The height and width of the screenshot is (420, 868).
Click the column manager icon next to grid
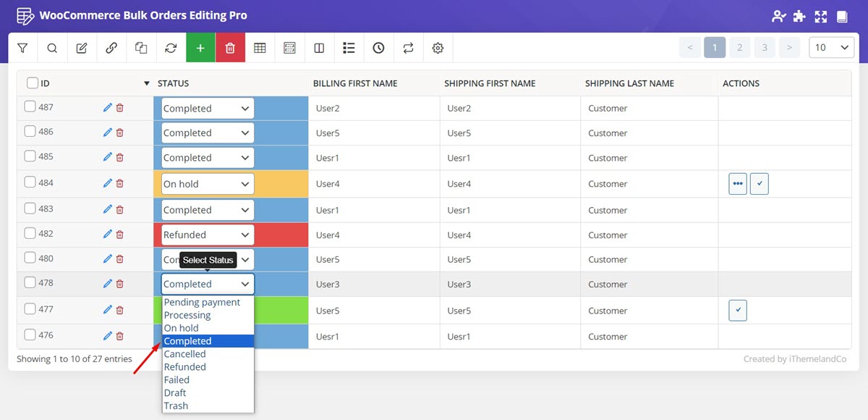pyautogui.click(x=289, y=48)
